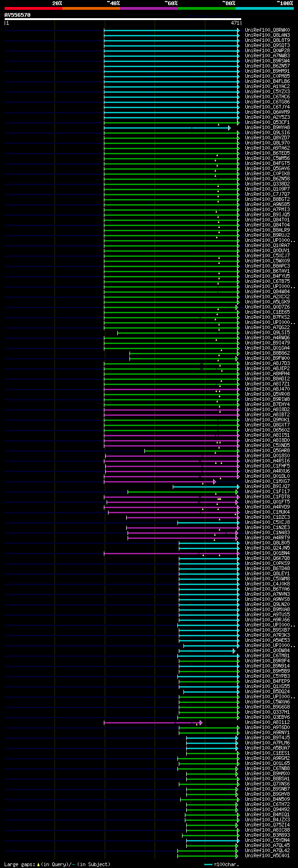Select the hit label UniRef100_A9RJ66
This screenshot has height=868, width=298.
(267, 620)
